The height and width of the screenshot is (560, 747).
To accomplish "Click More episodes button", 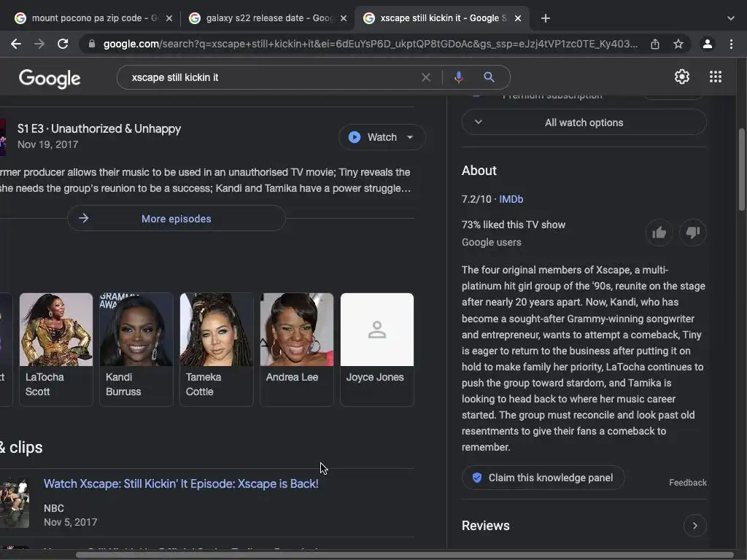I will click(177, 219).
